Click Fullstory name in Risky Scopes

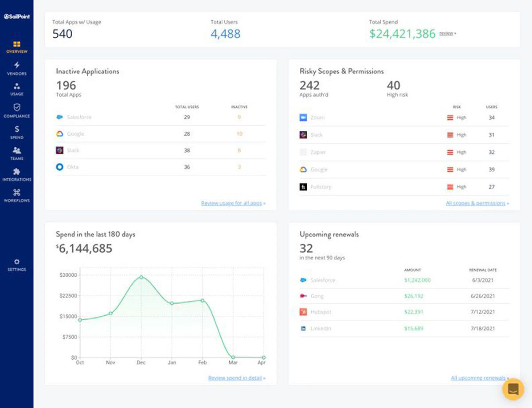321,187
